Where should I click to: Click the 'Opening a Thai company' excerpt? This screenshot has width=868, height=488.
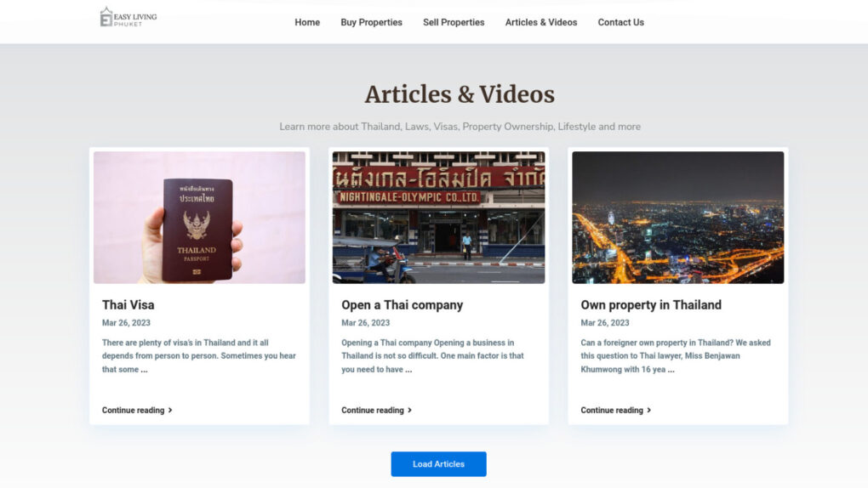click(432, 355)
